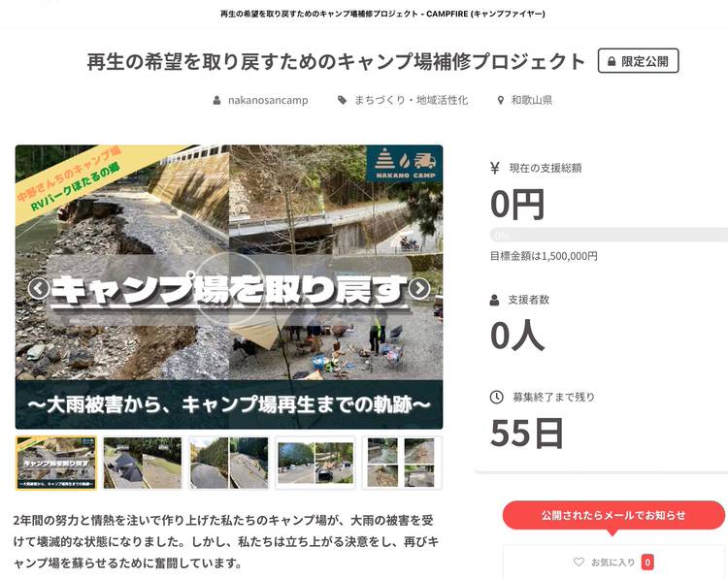Screen dimensions: 728x579
Task: Click the yen icon beside 現在の支援総額
Action: (x=495, y=168)
